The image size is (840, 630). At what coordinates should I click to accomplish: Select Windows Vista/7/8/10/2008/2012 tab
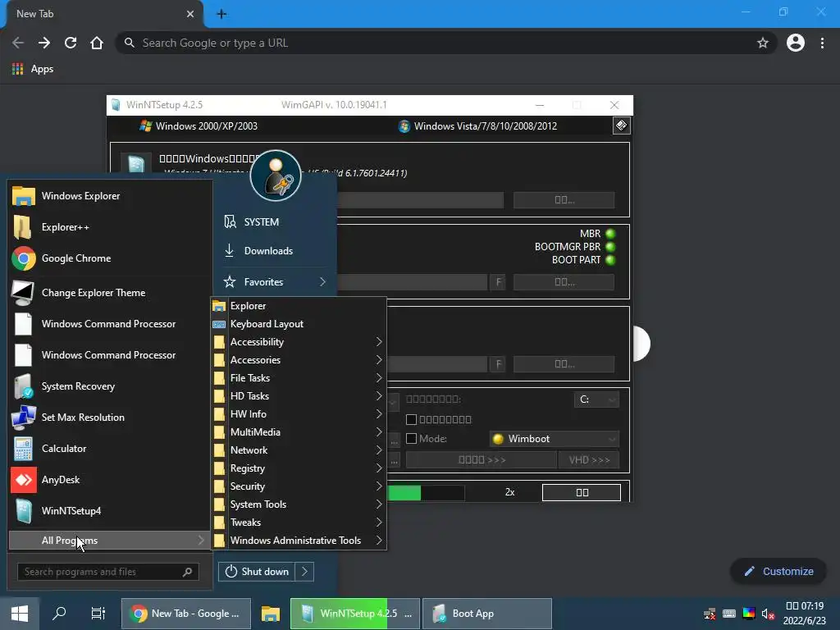click(478, 126)
